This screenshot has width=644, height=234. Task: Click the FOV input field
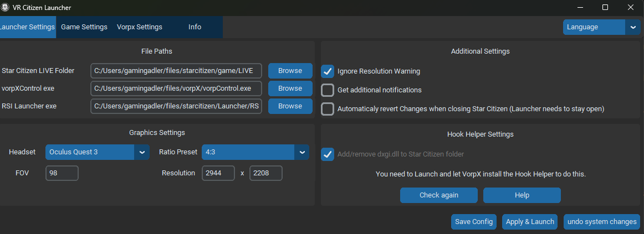62,173
